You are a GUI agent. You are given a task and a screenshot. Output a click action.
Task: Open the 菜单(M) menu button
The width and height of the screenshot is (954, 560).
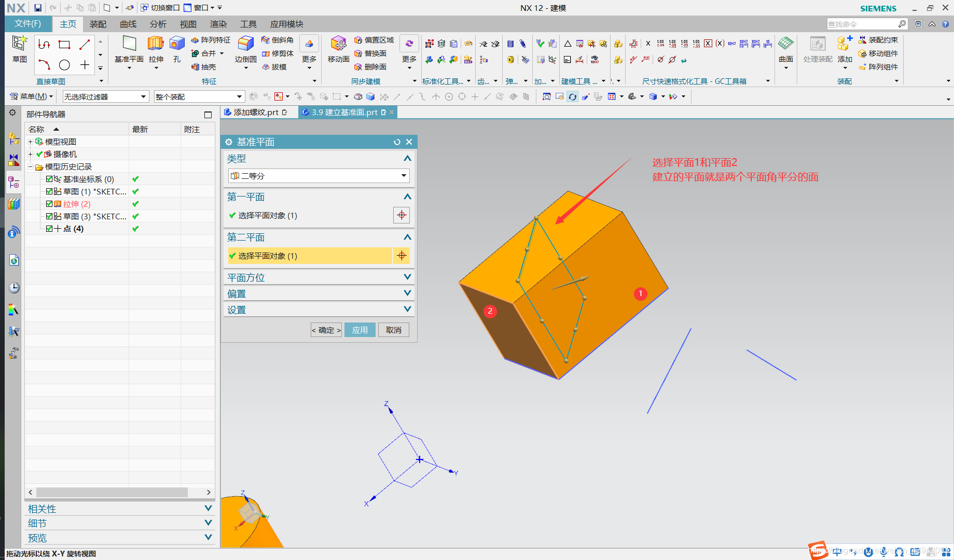(31, 96)
